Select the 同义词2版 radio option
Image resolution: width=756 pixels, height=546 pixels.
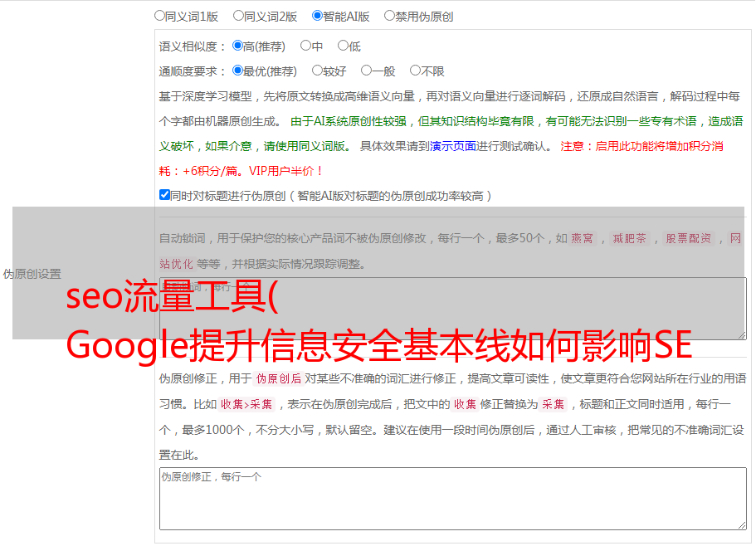(x=238, y=16)
